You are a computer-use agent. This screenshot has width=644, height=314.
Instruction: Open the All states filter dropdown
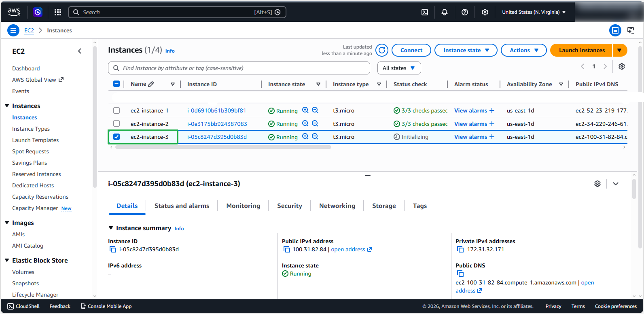[x=399, y=68]
